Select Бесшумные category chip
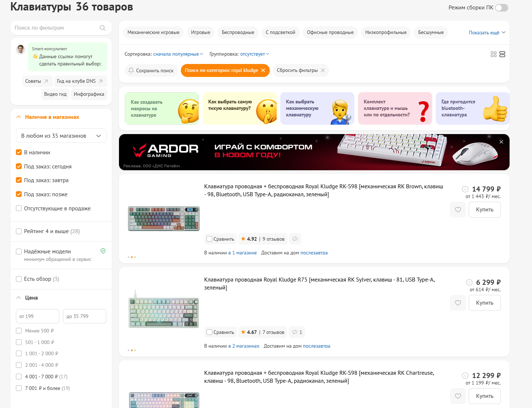This screenshot has width=532, height=408. point(431,33)
